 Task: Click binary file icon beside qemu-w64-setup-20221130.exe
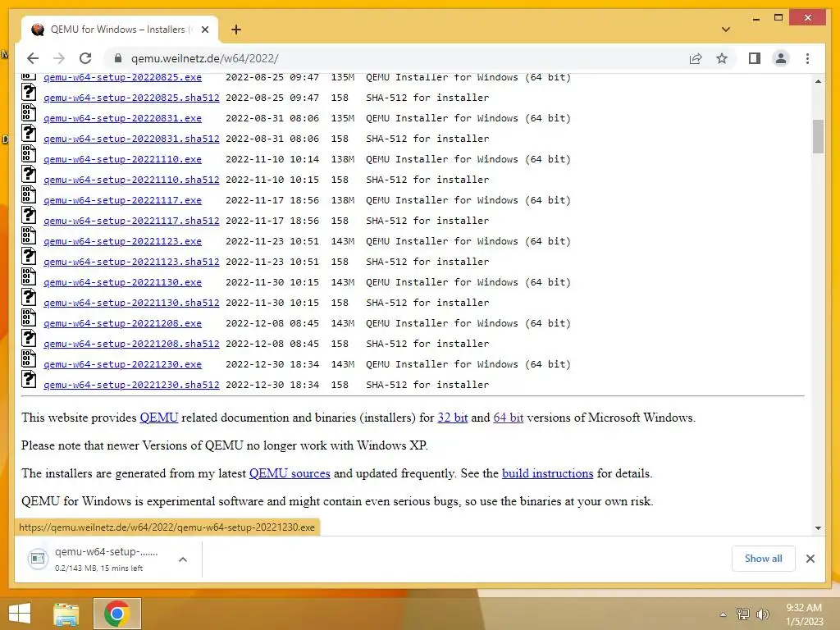click(x=29, y=276)
